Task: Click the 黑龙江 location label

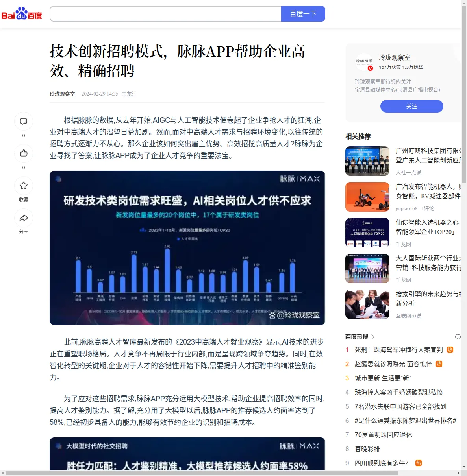Action: pyautogui.click(x=129, y=94)
